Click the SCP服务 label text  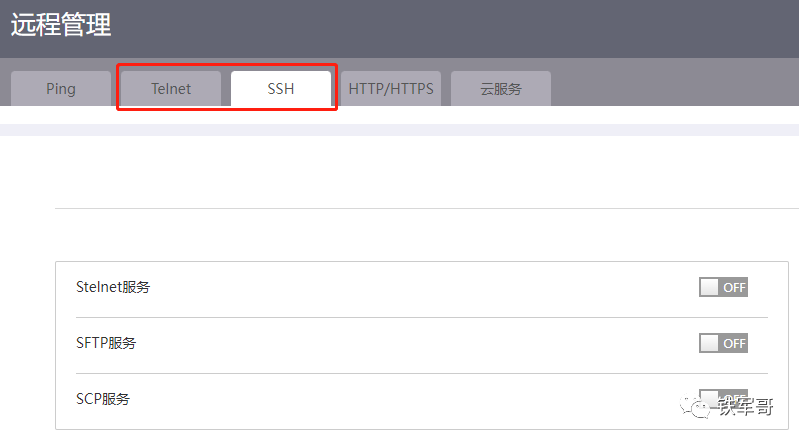point(103,399)
